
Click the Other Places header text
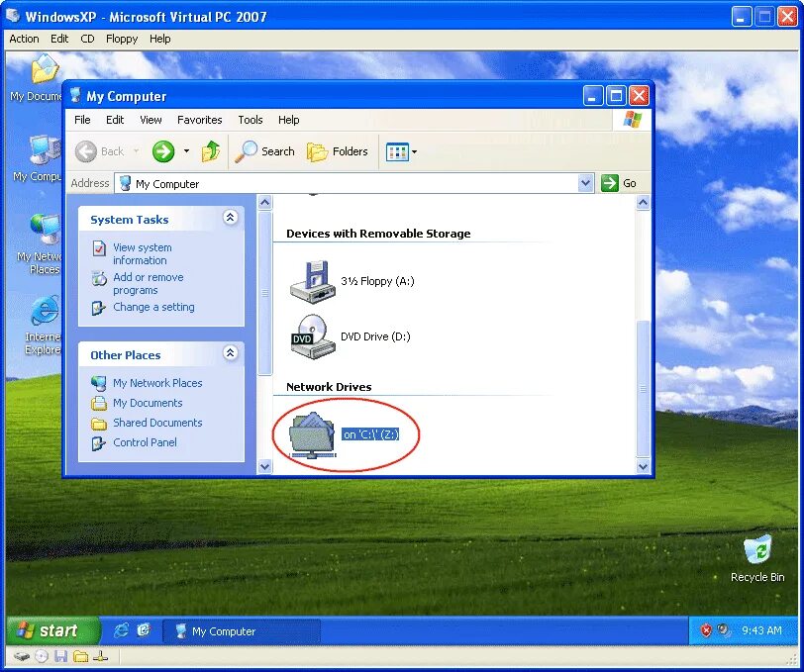click(126, 355)
